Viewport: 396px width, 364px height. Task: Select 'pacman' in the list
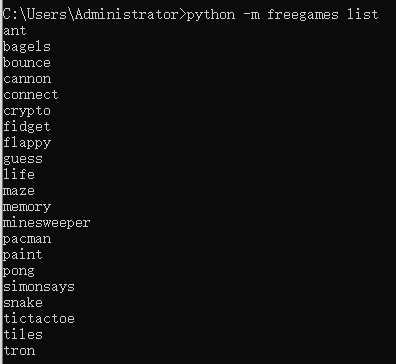tap(27, 239)
